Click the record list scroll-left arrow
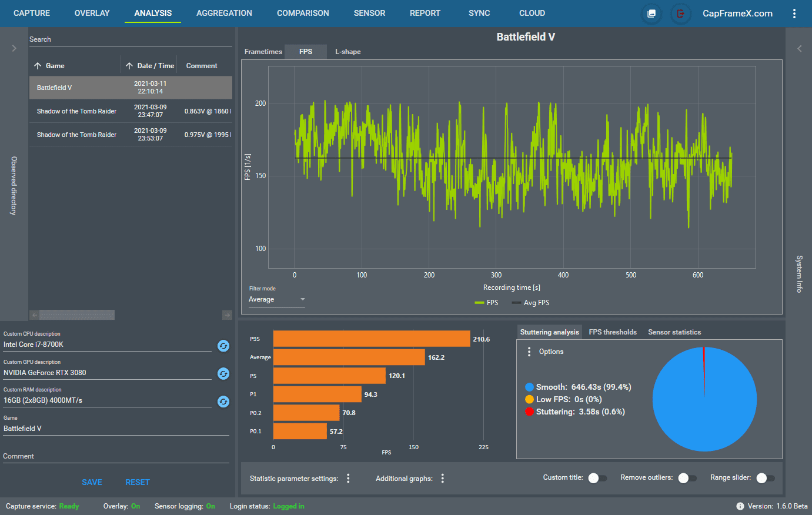This screenshot has height=515, width=812. [x=34, y=315]
